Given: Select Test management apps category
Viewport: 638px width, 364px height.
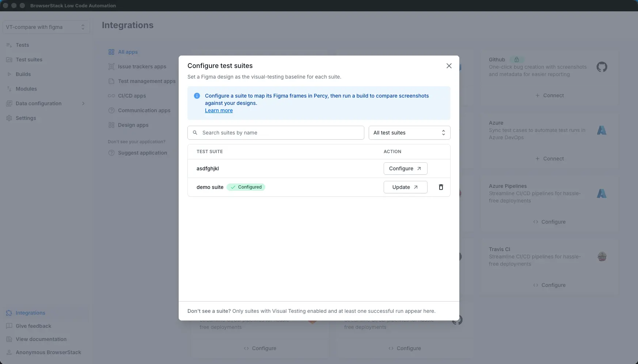Looking at the screenshot, I should [147, 81].
